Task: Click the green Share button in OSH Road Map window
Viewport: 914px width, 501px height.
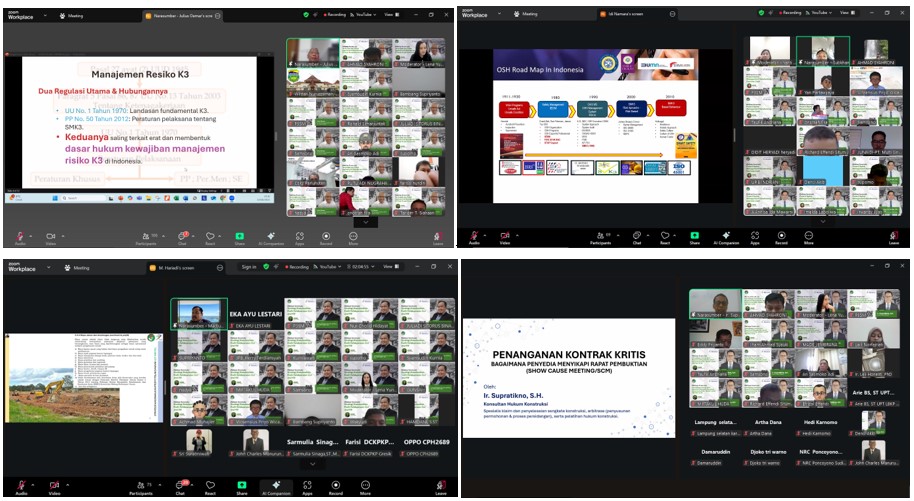Action: click(694, 236)
